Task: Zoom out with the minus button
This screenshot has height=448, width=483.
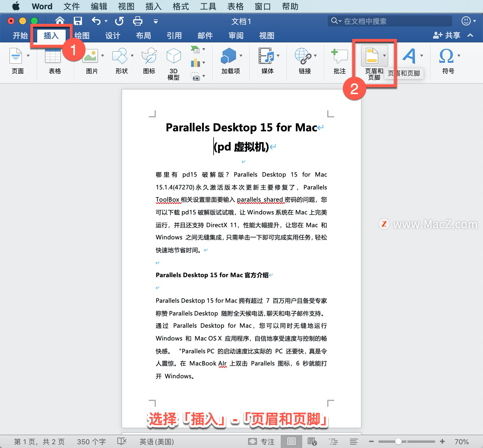Action: [371, 442]
